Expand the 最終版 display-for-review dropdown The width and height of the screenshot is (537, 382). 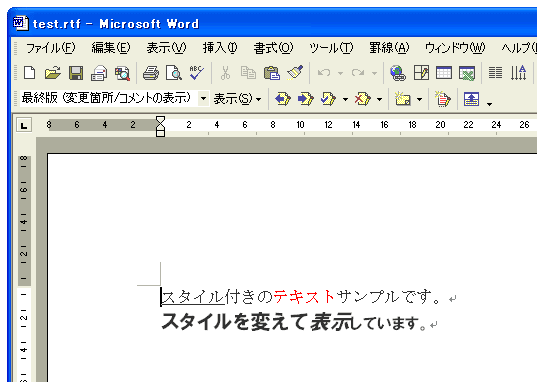click(x=203, y=99)
